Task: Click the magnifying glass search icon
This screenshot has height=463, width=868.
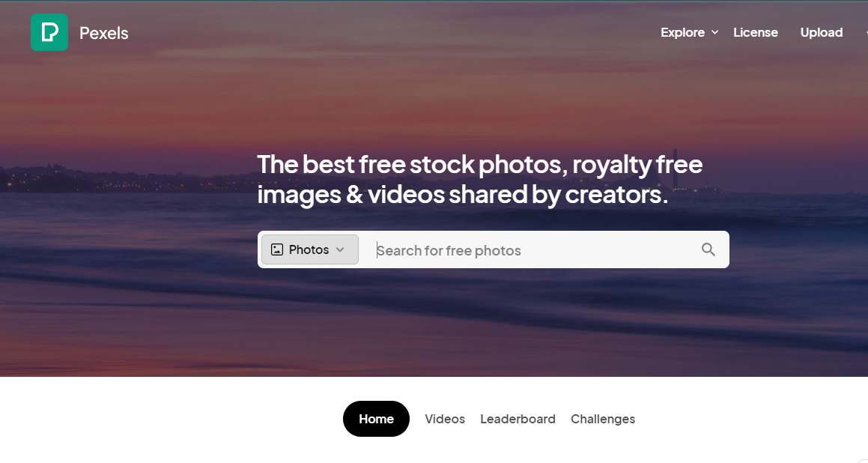Action: pos(708,249)
